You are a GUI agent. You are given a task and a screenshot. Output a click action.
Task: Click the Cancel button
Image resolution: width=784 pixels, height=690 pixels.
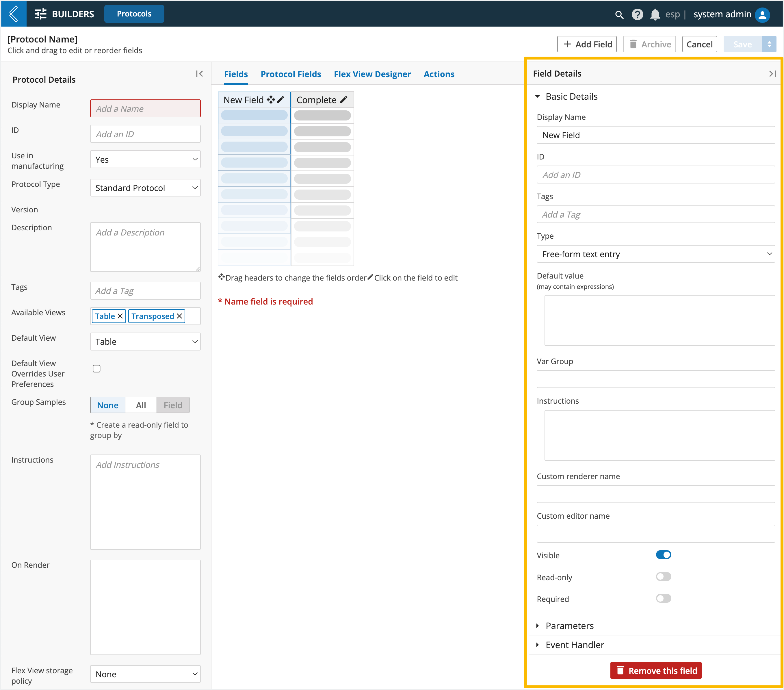(699, 44)
